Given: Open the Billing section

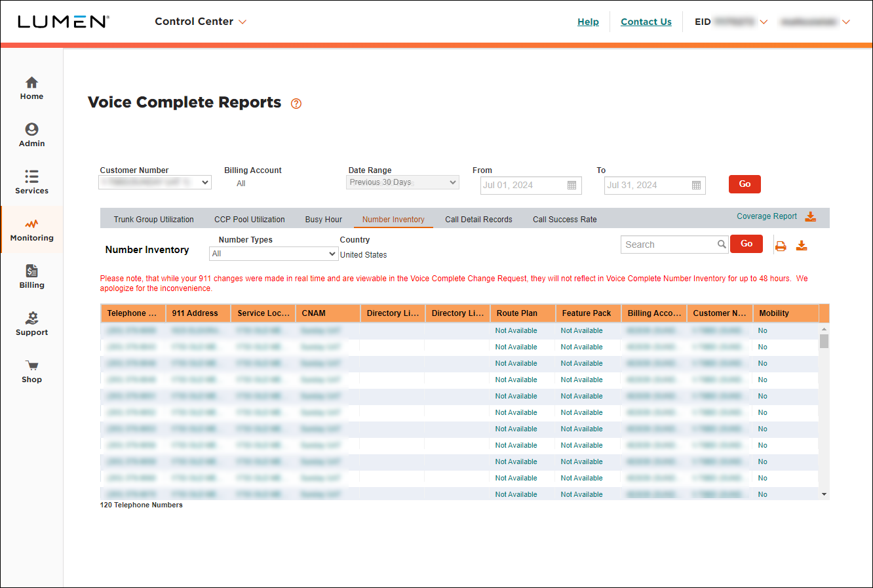Looking at the screenshot, I should (x=31, y=276).
